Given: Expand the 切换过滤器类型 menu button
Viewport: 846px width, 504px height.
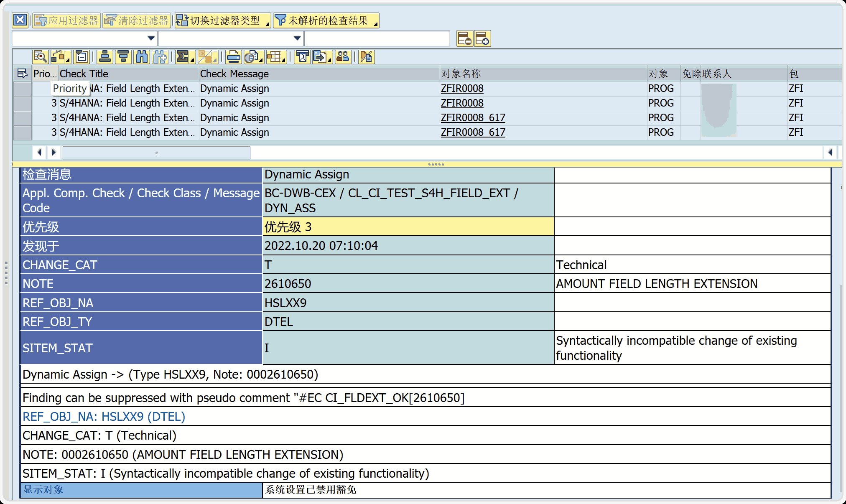Looking at the screenshot, I should point(223,20).
